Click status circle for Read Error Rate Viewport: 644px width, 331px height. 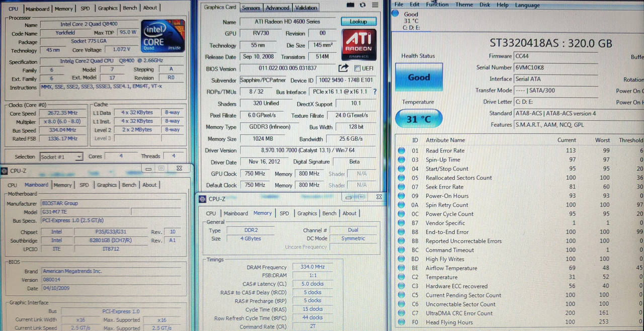point(401,150)
